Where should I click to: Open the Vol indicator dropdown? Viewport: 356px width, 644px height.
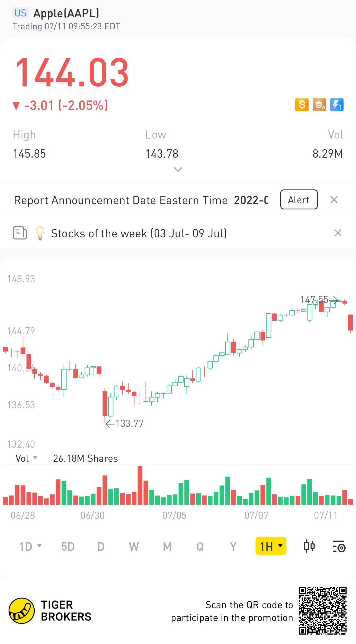pos(26,458)
